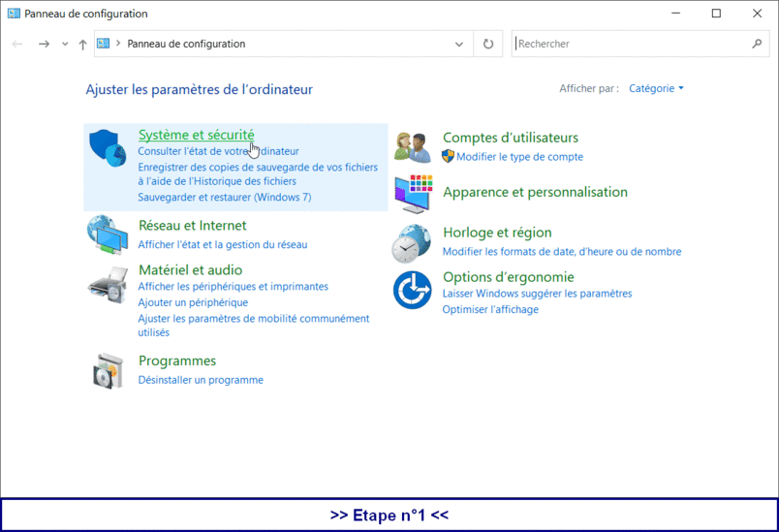
Task: Open Options d'ergonomie category
Action: point(509,277)
